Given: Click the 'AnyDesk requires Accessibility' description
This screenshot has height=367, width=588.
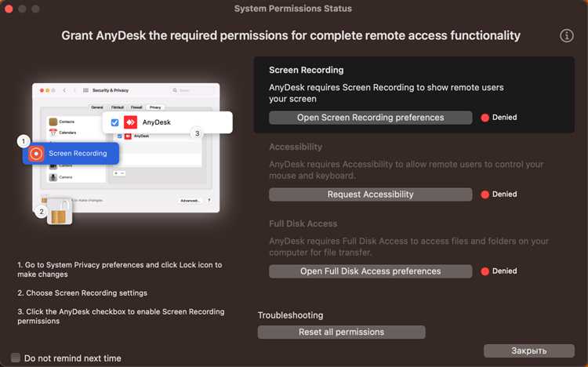Looking at the screenshot, I should pyautogui.click(x=406, y=170).
